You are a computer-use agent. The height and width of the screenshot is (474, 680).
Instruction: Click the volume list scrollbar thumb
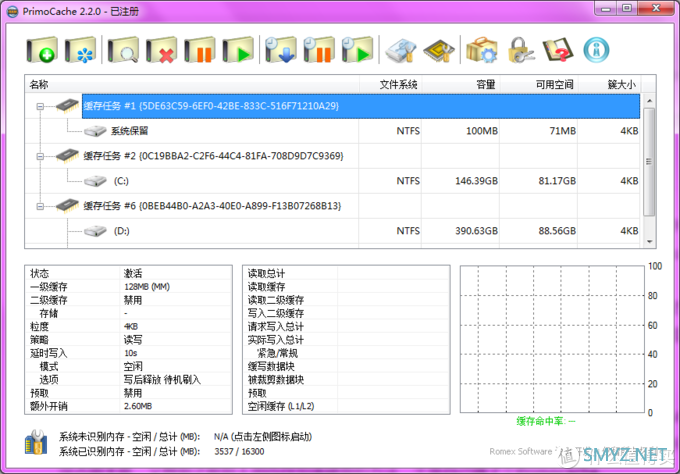(x=649, y=162)
